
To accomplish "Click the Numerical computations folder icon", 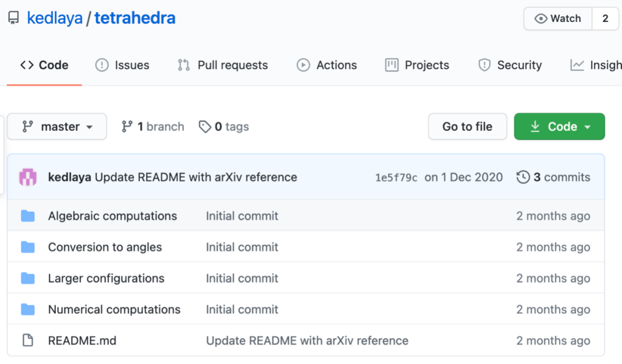I will pyautogui.click(x=28, y=309).
